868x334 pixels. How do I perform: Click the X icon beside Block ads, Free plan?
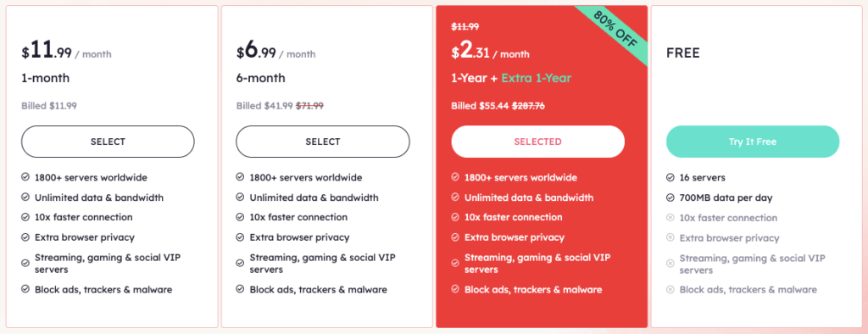point(670,290)
